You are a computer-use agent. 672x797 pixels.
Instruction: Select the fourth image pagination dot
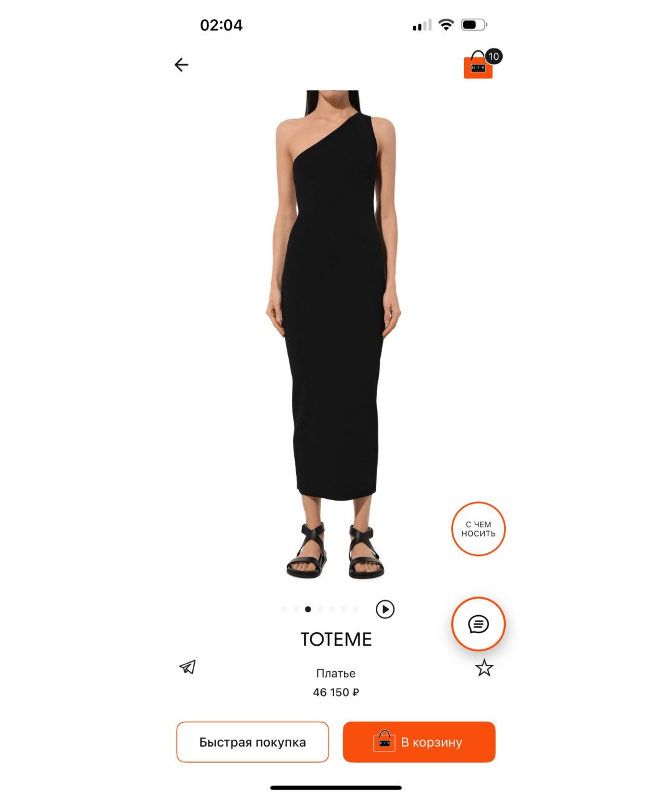click(320, 610)
